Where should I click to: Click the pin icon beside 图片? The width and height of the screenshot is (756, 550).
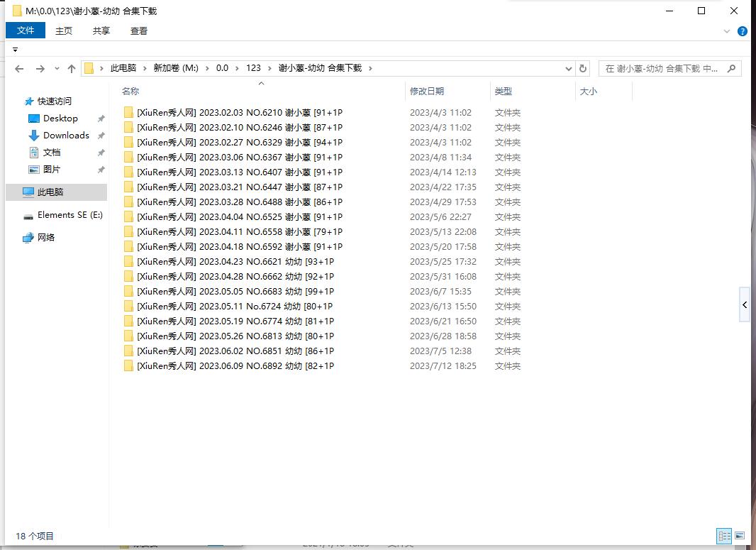click(x=101, y=170)
